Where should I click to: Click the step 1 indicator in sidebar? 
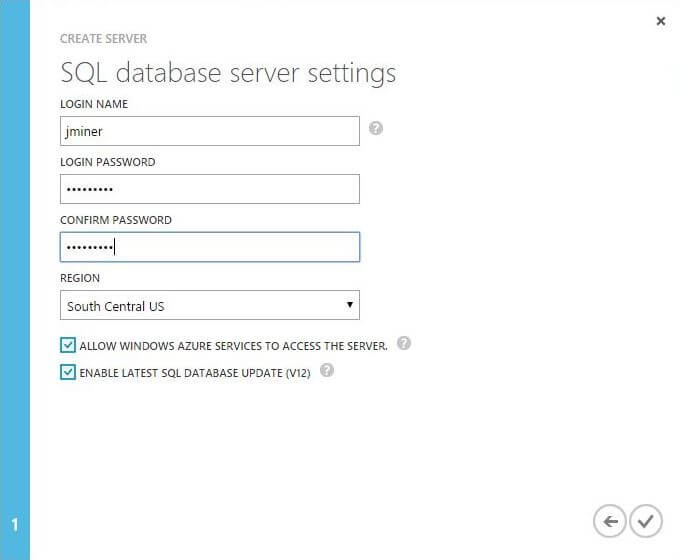pos(15,524)
